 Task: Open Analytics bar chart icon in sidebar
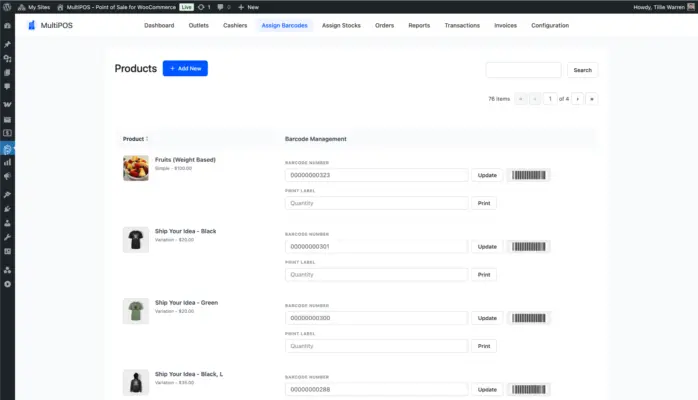(7, 162)
